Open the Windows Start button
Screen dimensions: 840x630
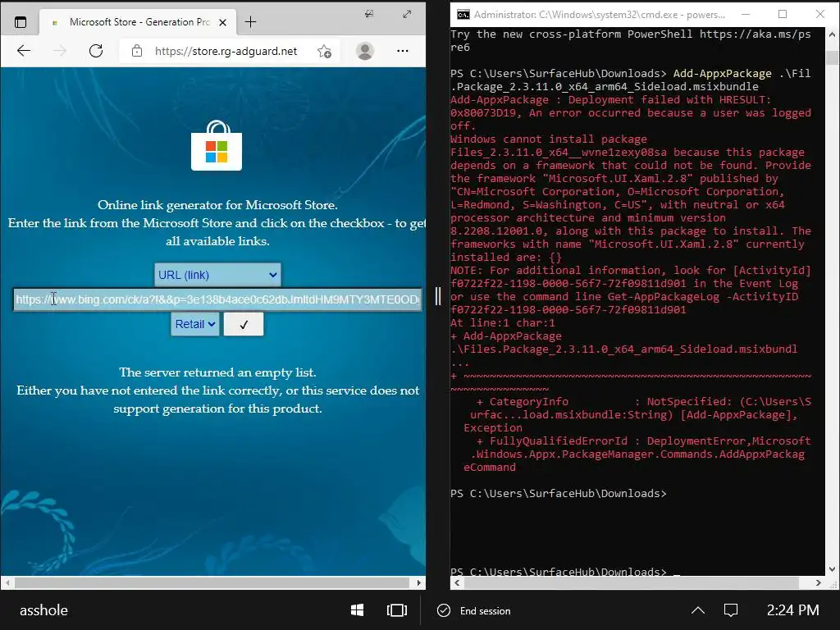[358, 610]
